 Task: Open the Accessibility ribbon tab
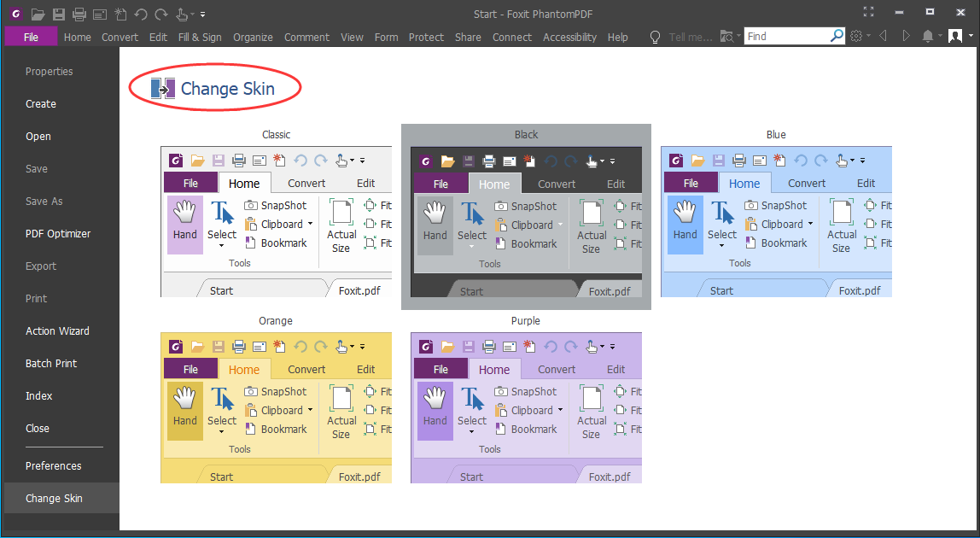570,37
